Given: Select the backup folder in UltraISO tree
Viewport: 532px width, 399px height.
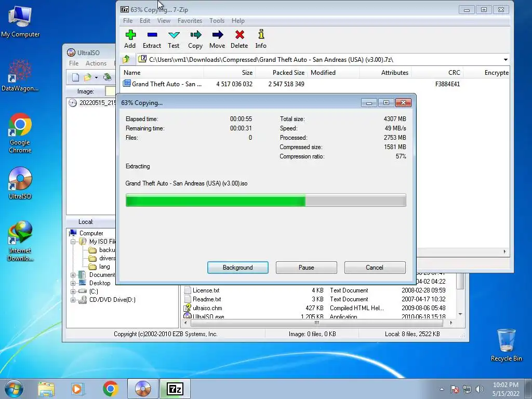Looking at the screenshot, I should tap(102, 250).
